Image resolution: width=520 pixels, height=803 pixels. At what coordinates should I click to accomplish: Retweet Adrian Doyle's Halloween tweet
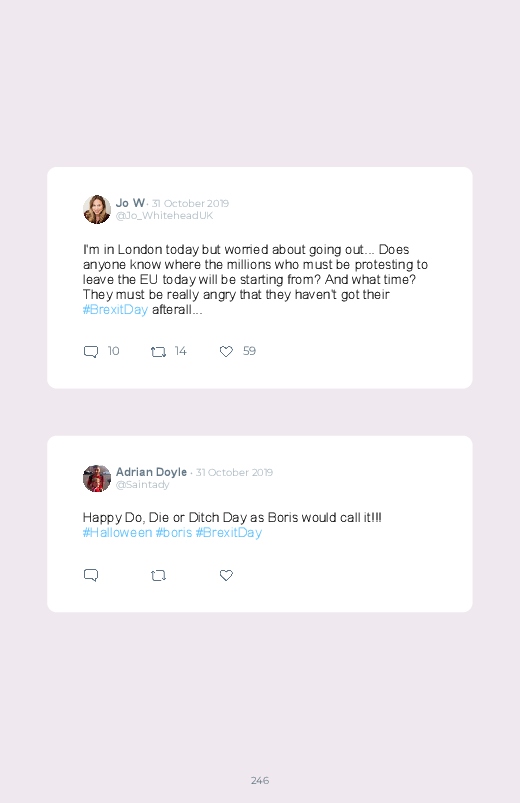158,576
